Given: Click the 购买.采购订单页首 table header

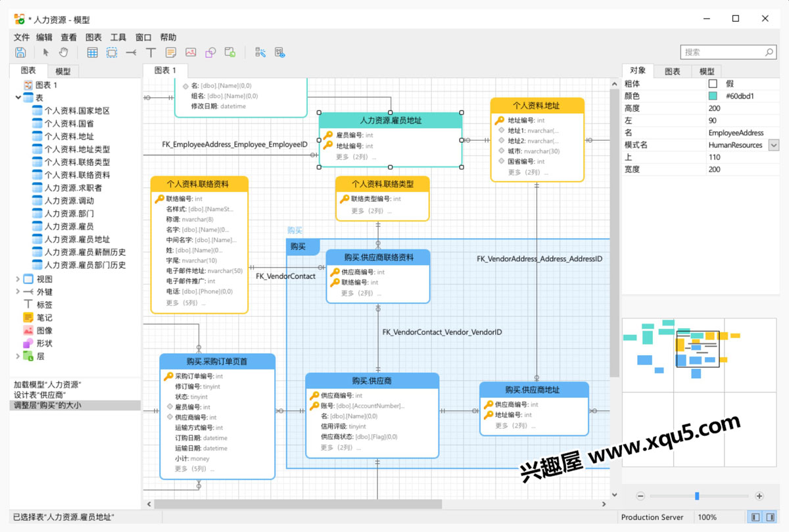Looking at the screenshot, I should click(x=217, y=361).
